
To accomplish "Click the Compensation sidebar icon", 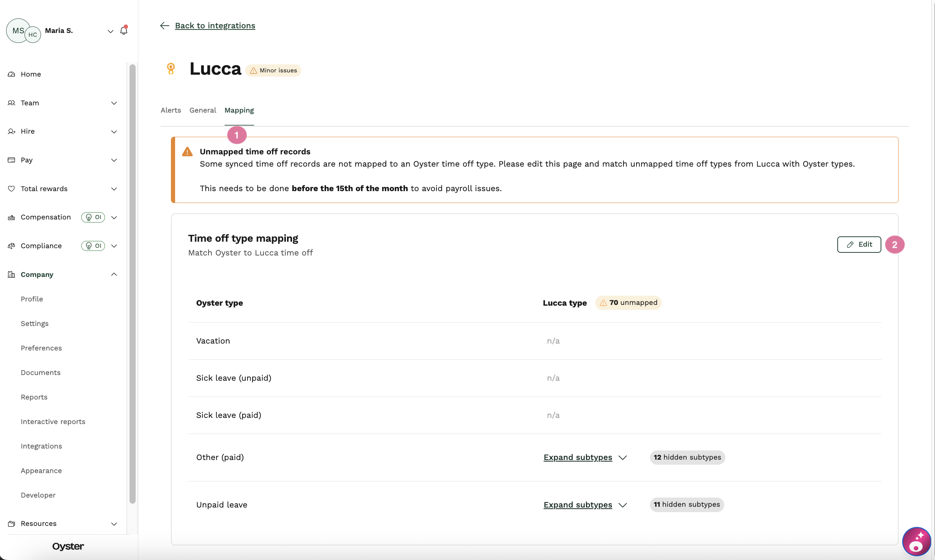I will 11,217.
